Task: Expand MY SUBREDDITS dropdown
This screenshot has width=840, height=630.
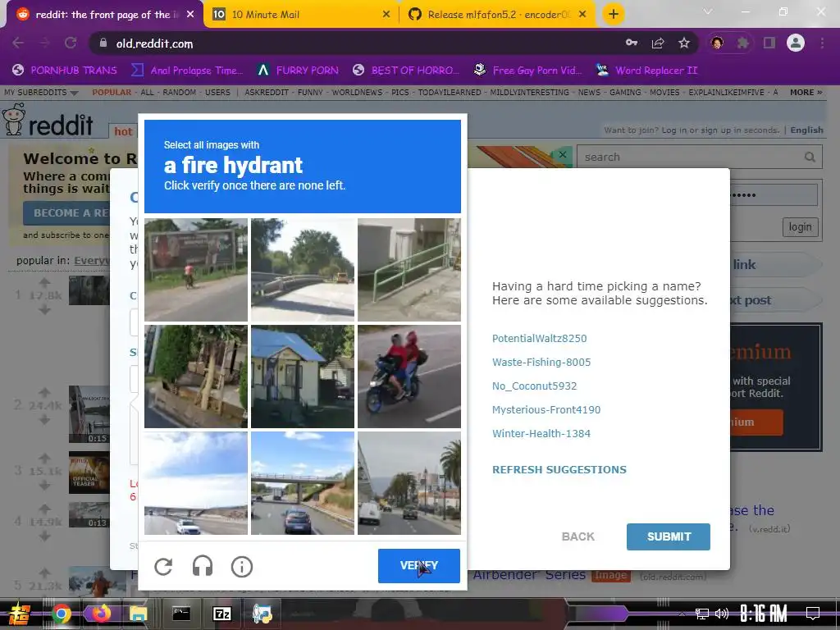Action: (41, 92)
